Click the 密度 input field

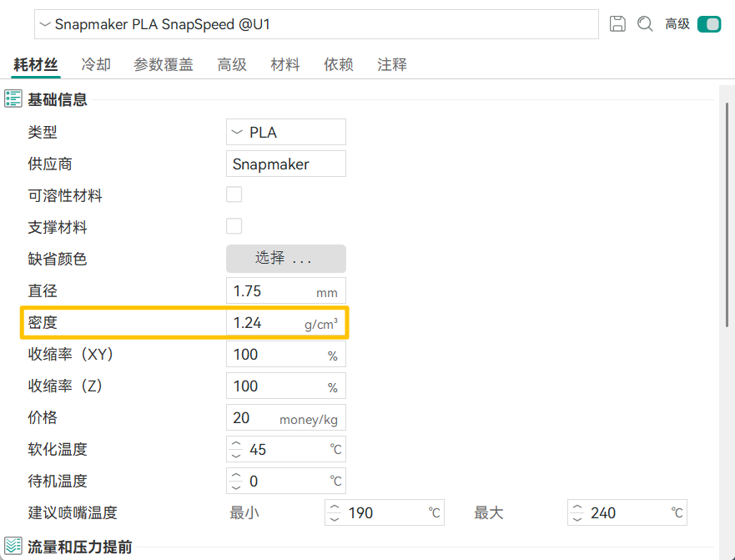point(265,323)
